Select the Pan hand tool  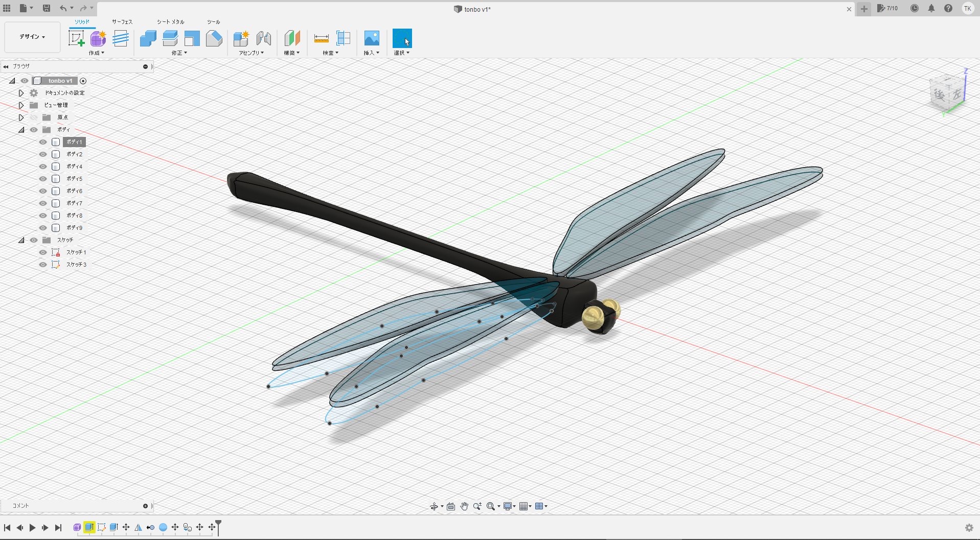tap(464, 506)
